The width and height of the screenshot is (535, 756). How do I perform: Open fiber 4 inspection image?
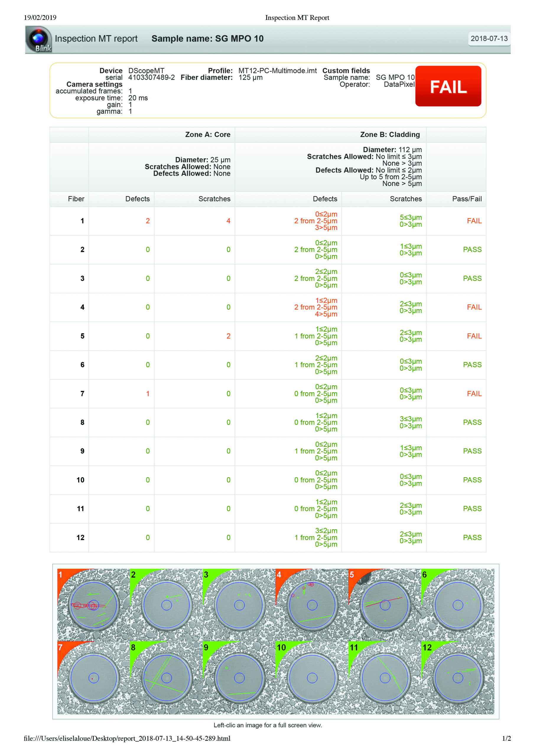pos(312,605)
